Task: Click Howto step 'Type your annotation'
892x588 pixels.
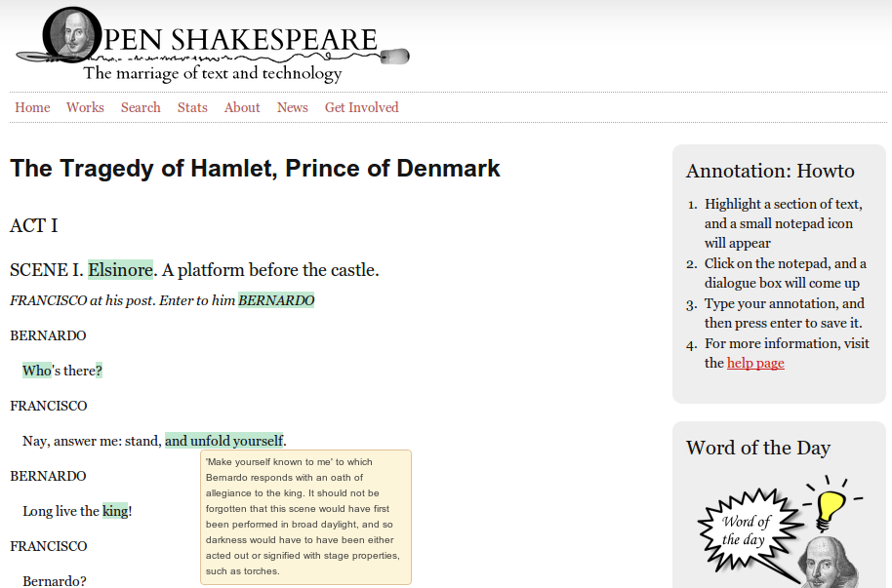Action: coord(784,313)
